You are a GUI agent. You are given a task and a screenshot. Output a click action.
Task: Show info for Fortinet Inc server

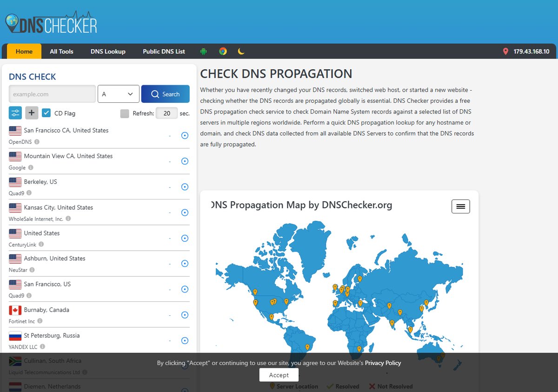coord(40,321)
